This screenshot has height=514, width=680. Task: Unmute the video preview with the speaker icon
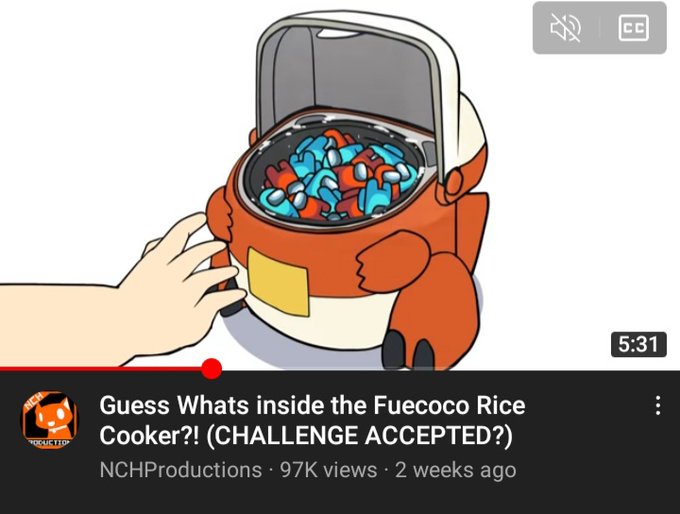pyautogui.click(x=566, y=28)
